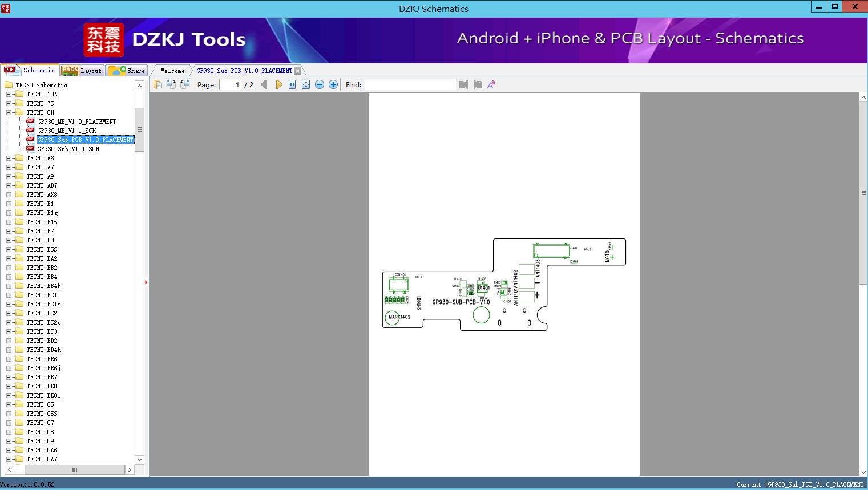Expand the TECNO A6 folder
This screenshot has height=490, width=868.
(9, 158)
